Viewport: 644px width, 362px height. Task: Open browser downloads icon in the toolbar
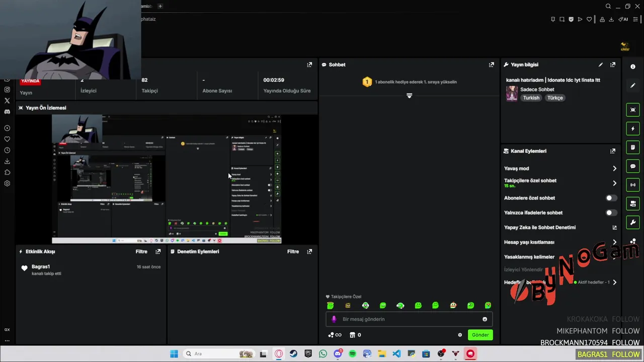pyautogui.click(x=611, y=19)
